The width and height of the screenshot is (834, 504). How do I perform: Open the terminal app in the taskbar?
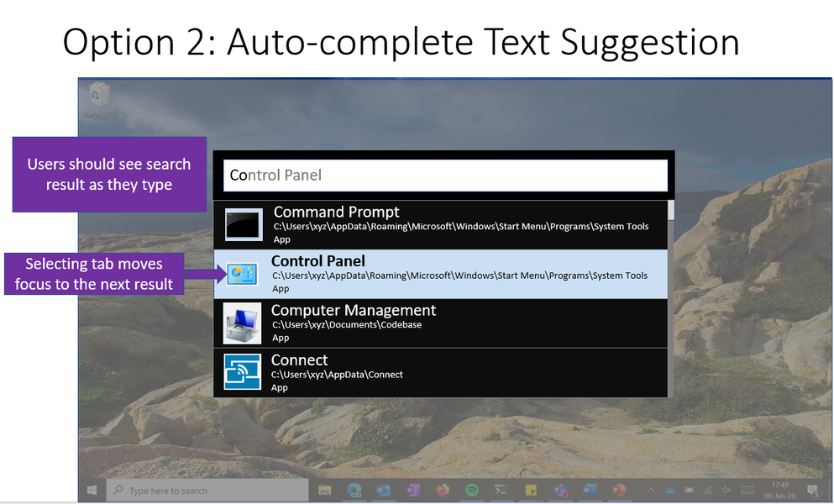coord(501,491)
